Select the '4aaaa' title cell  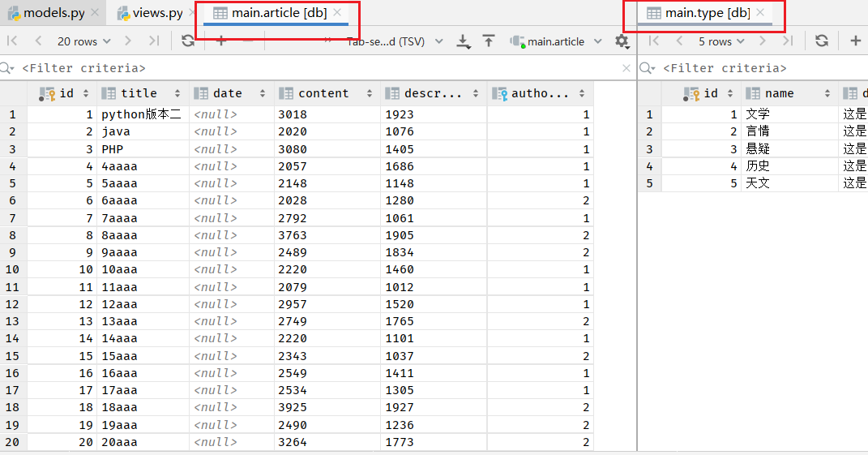143,166
